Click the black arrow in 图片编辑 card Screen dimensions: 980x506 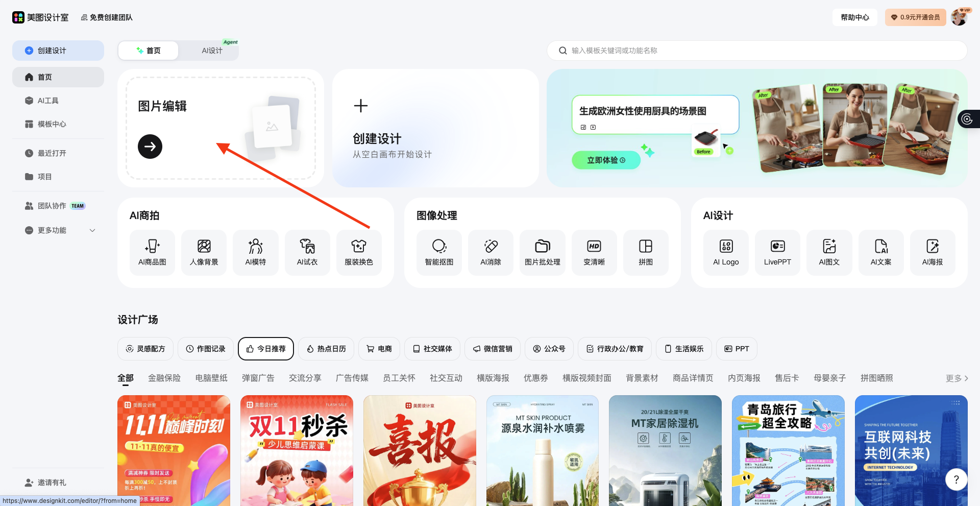150,147
